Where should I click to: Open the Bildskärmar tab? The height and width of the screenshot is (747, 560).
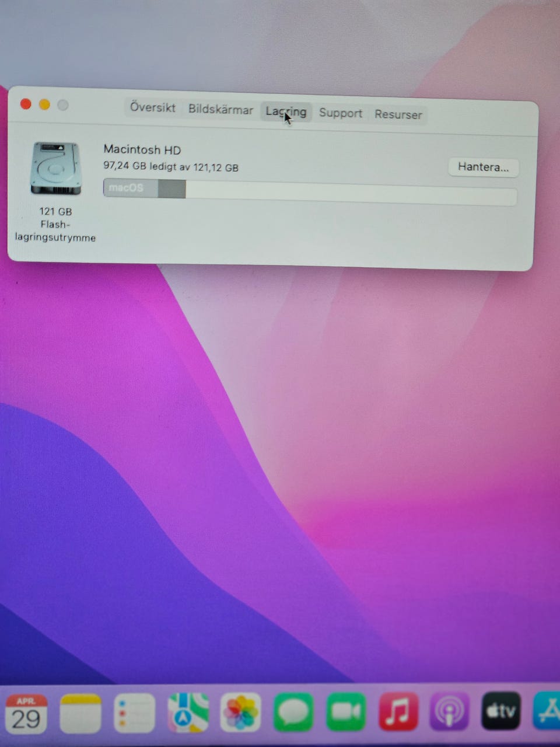(x=220, y=110)
